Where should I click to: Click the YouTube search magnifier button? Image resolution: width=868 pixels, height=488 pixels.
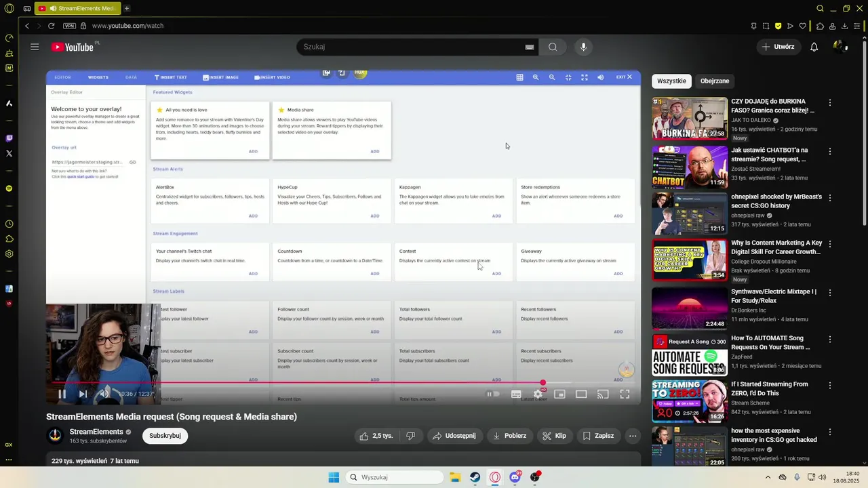pos(553,47)
